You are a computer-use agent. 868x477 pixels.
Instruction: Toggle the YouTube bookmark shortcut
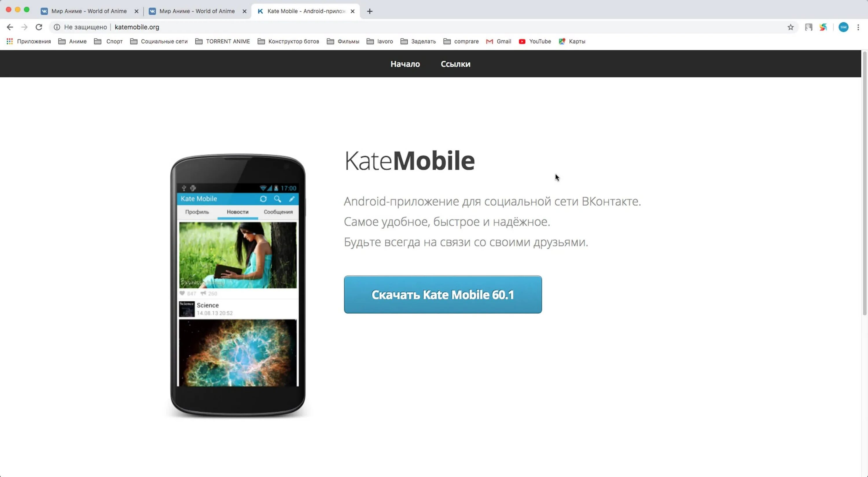[535, 41]
